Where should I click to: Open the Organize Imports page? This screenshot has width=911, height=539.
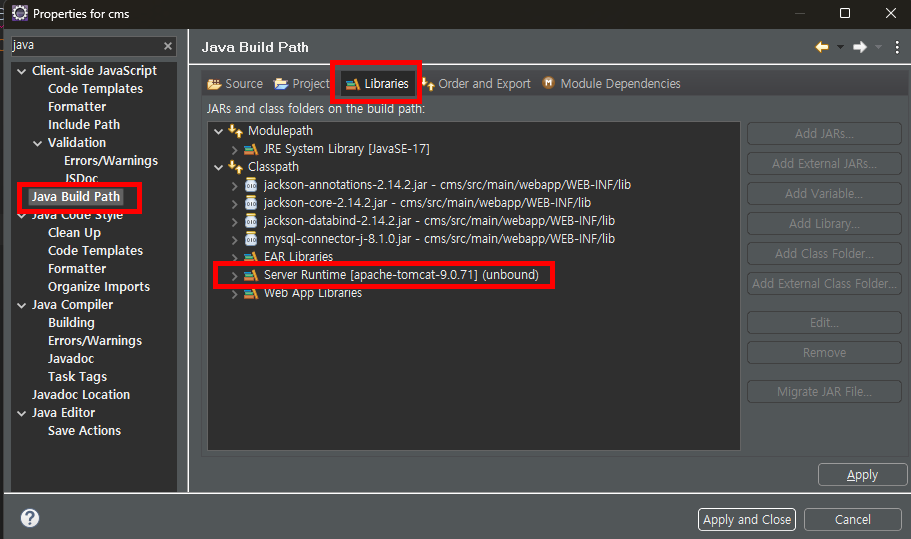click(99, 287)
